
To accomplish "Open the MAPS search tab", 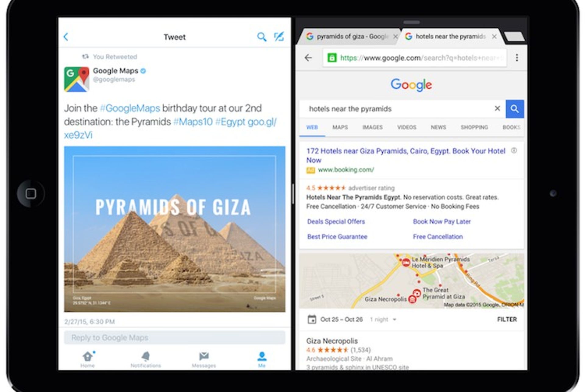I will click(340, 127).
